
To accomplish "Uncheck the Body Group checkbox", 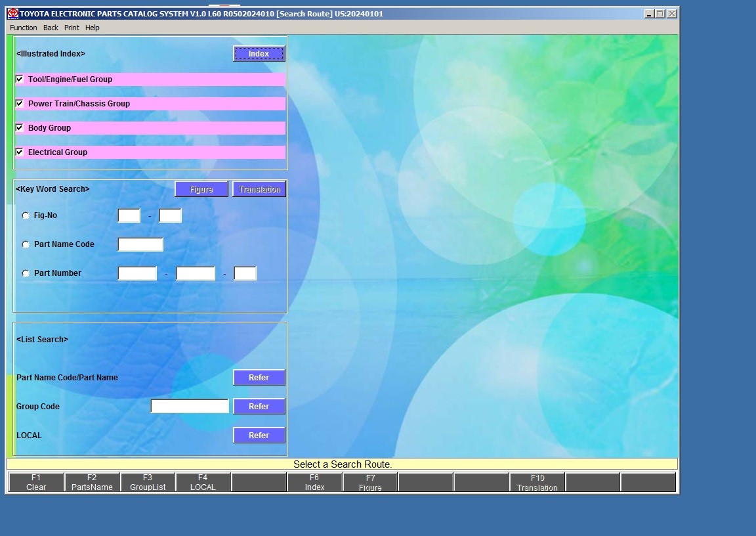I will [x=19, y=128].
